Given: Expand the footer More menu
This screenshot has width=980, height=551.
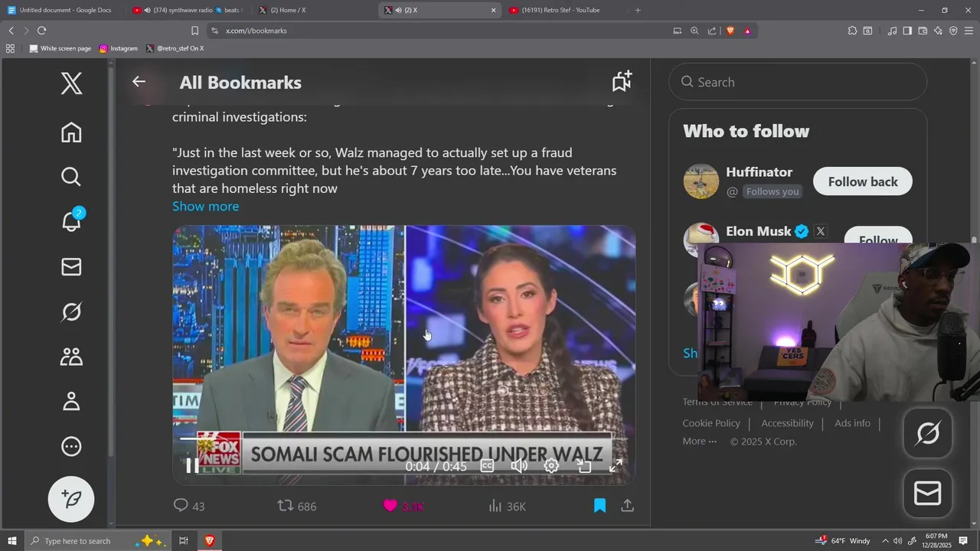Looking at the screenshot, I should click(x=700, y=441).
